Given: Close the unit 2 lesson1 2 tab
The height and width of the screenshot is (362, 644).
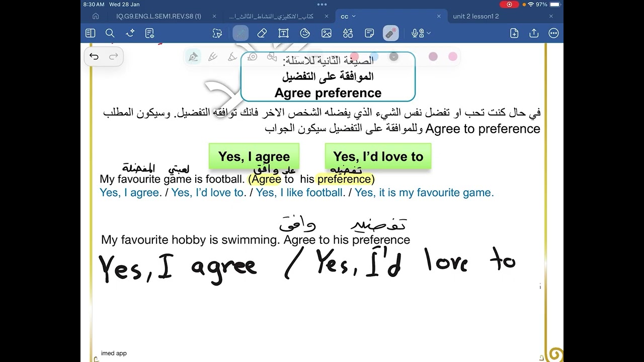Looking at the screenshot, I should [551, 16].
